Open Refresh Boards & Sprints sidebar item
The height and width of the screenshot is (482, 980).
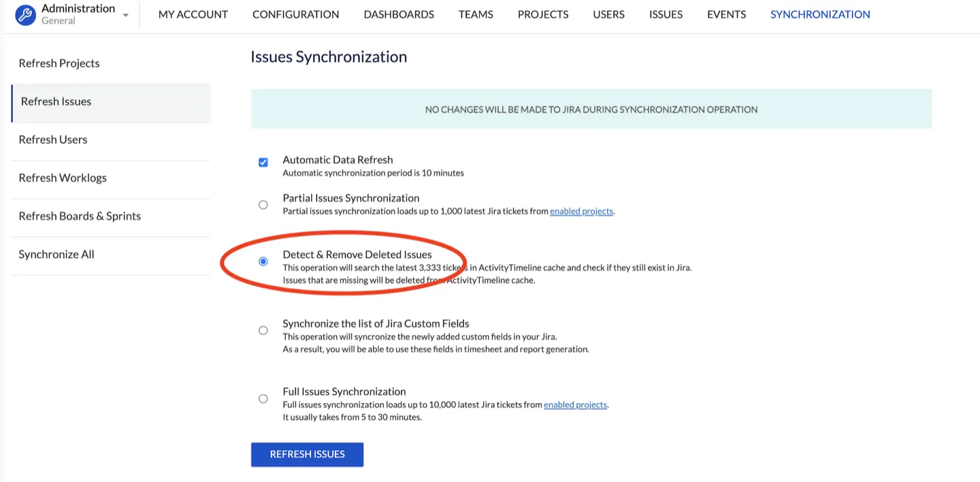point(80,216)
